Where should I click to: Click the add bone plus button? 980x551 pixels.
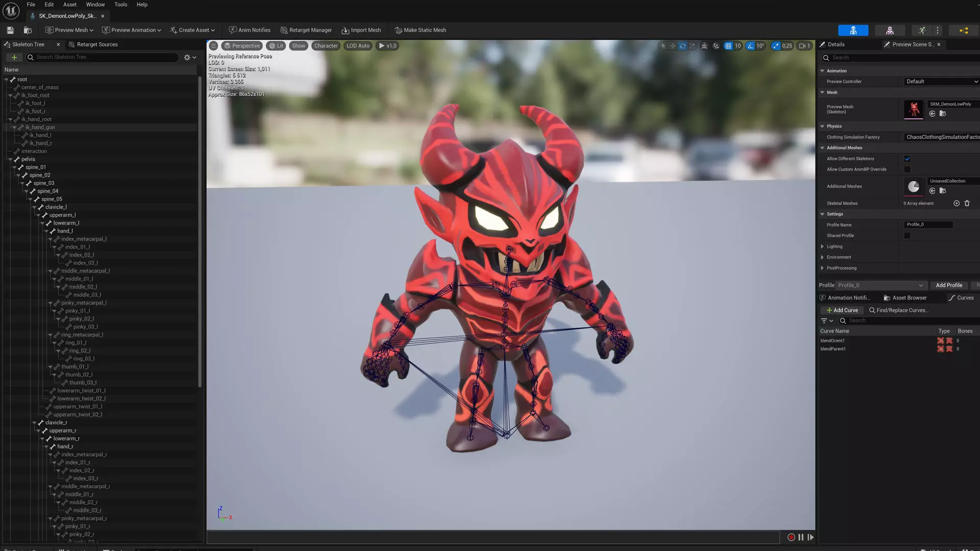coord(14,57)
